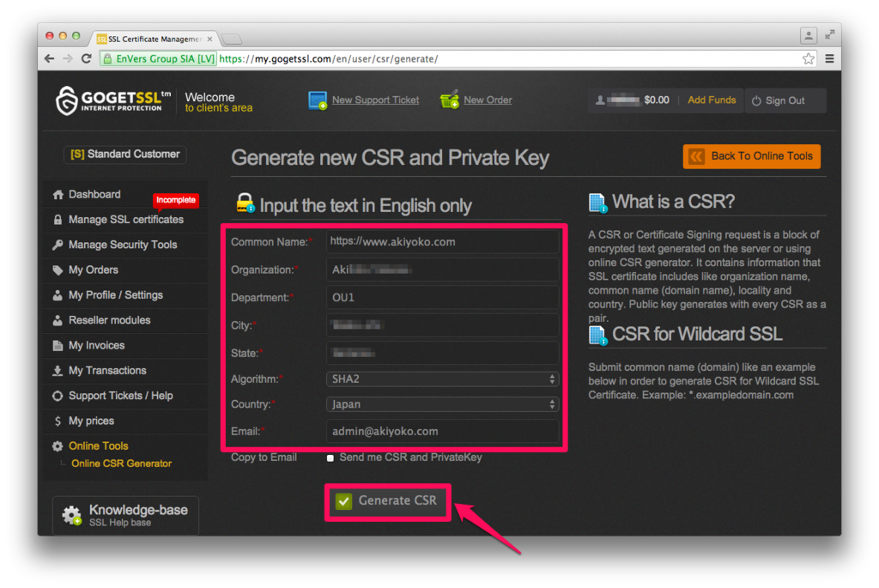Image resolution: width=879 pixels, height=588 pixels.
Task: Click the Organization input field
Action: 442,270
